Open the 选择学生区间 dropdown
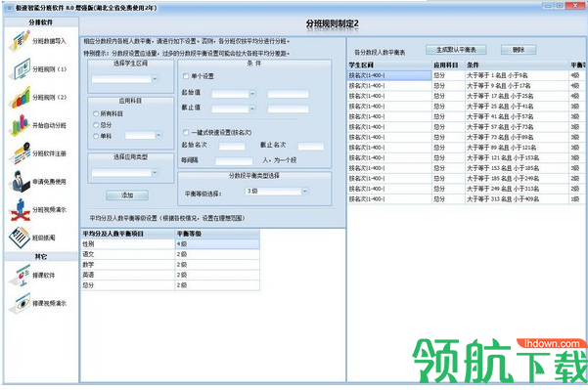 coord(155,78)
